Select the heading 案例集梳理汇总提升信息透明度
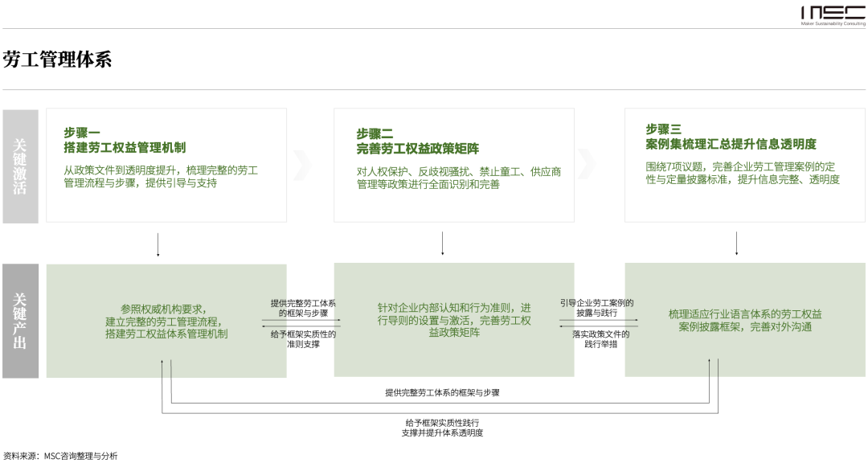Viewport: 868px width, 463px height. point(731,144)
